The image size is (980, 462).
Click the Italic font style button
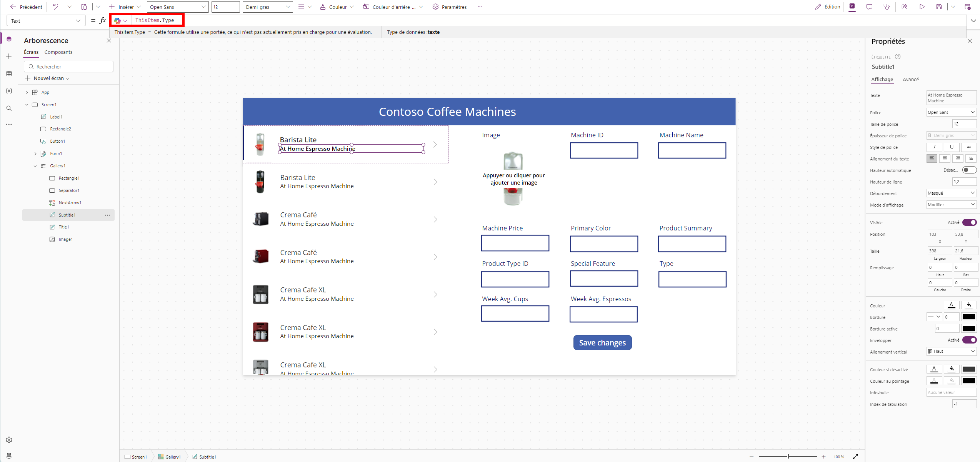934,147
